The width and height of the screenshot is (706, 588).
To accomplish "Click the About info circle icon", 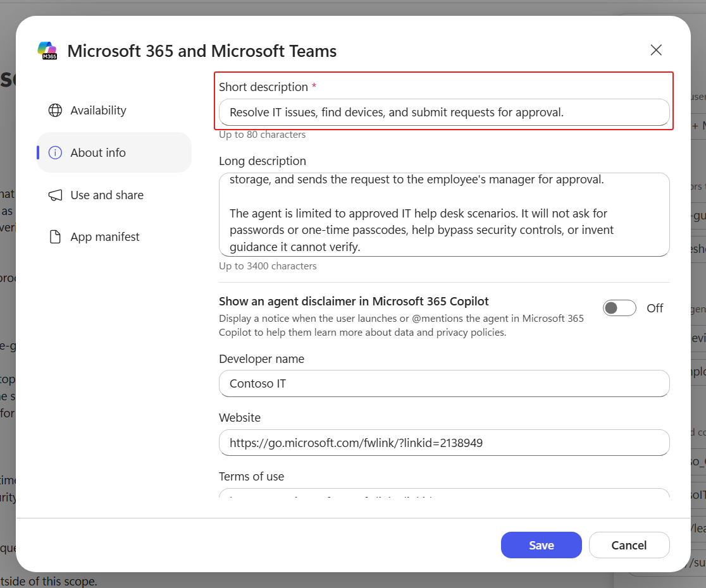I will pos(56,152).
